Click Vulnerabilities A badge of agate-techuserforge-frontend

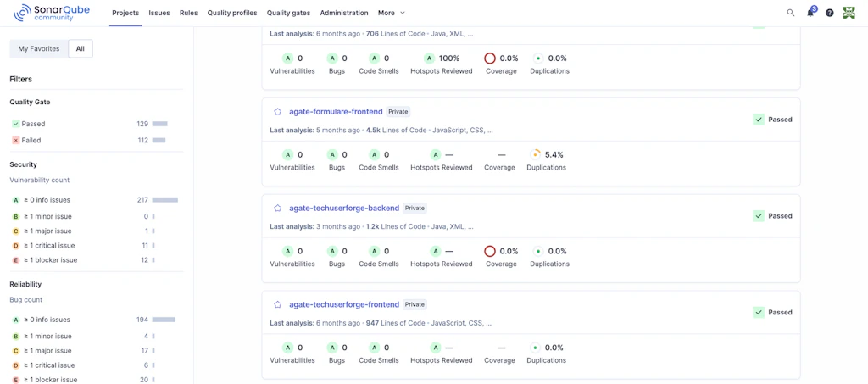[x=287, y=348]
